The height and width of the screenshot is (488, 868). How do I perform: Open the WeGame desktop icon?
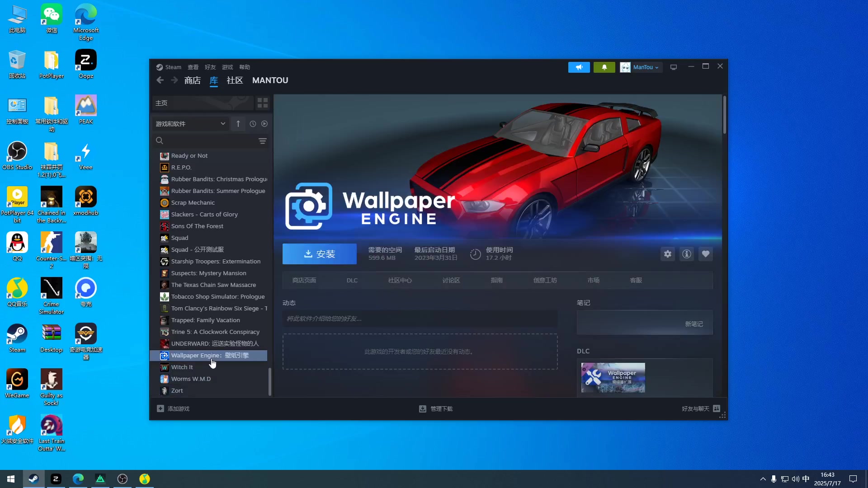pyautogui.click(x=17, y=384)
